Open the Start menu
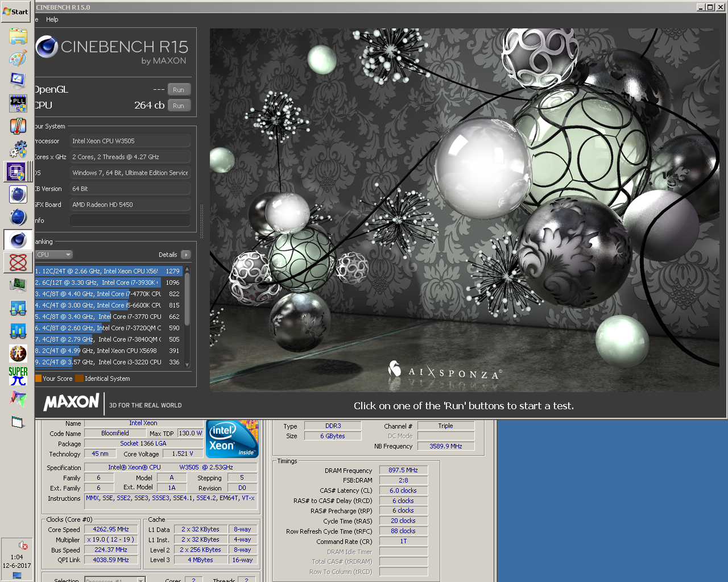728x582 pixels. coord(16,11)
